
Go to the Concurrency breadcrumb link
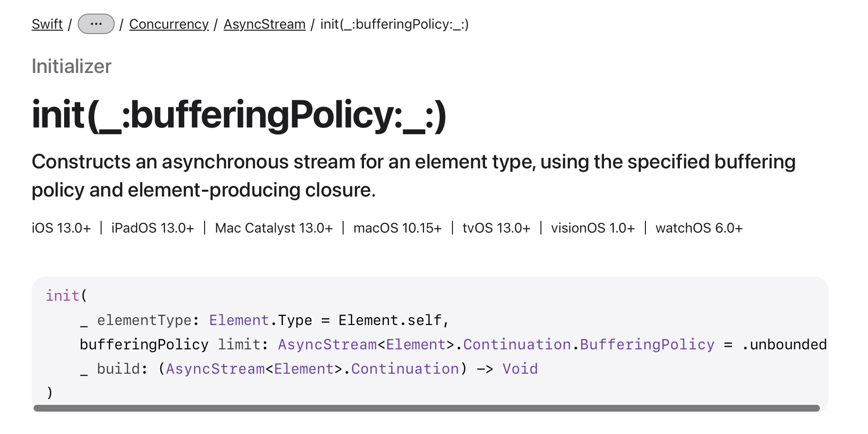(x=169, y=24)
